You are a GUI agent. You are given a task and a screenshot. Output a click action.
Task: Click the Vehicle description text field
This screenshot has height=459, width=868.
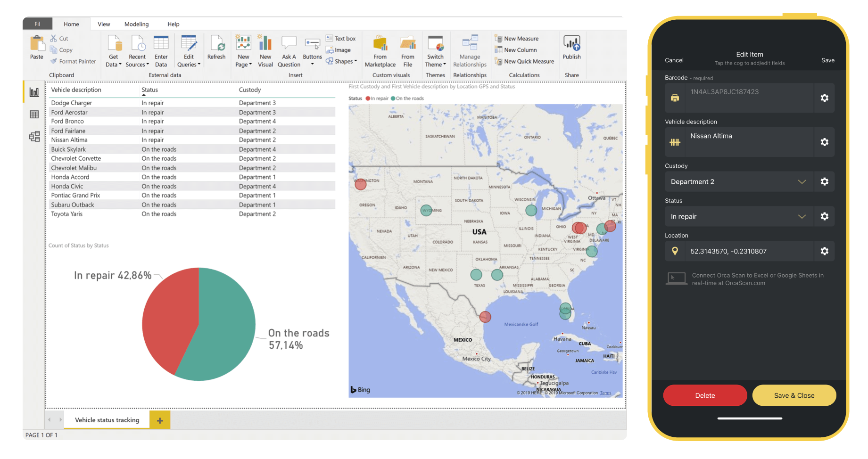pyautogui.click(x=749, y=142)
